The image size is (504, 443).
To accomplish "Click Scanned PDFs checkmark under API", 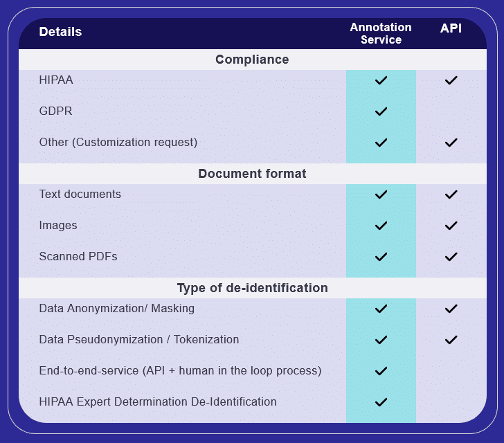I will point(451,257).
